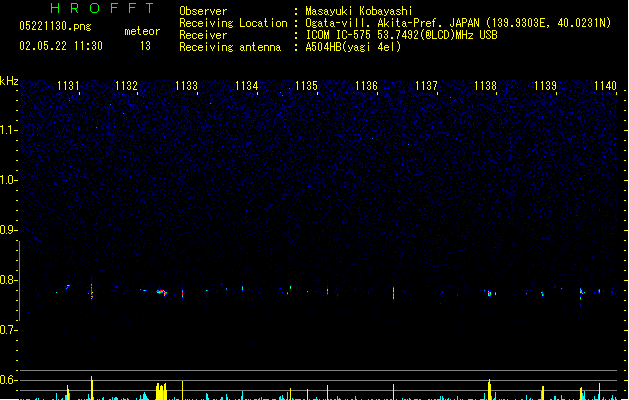
Task: Click the 1139 time axis marker
Action: (x=546, y=86)
